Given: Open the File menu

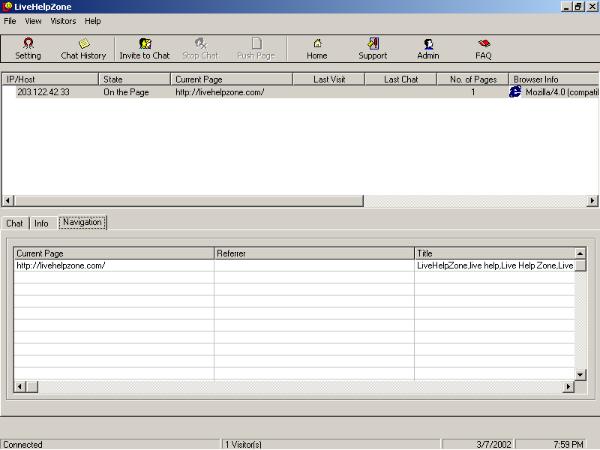Looking at the screenshot, I should (x=10, y=21).
